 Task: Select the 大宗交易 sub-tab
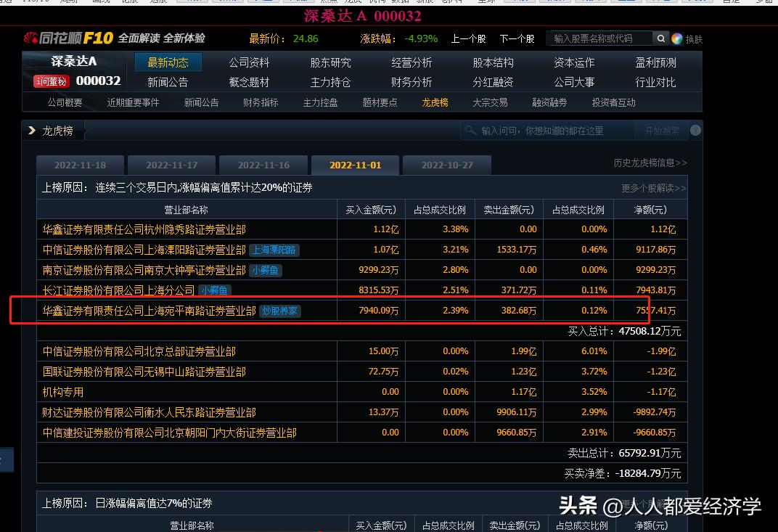pyautogui.click(x=490, y=103)
